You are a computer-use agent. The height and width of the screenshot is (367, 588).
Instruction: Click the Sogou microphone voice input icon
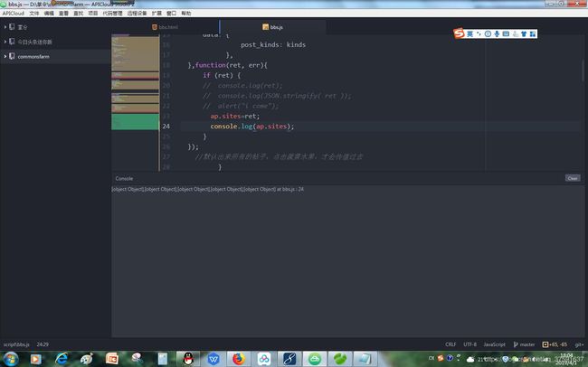497,34
